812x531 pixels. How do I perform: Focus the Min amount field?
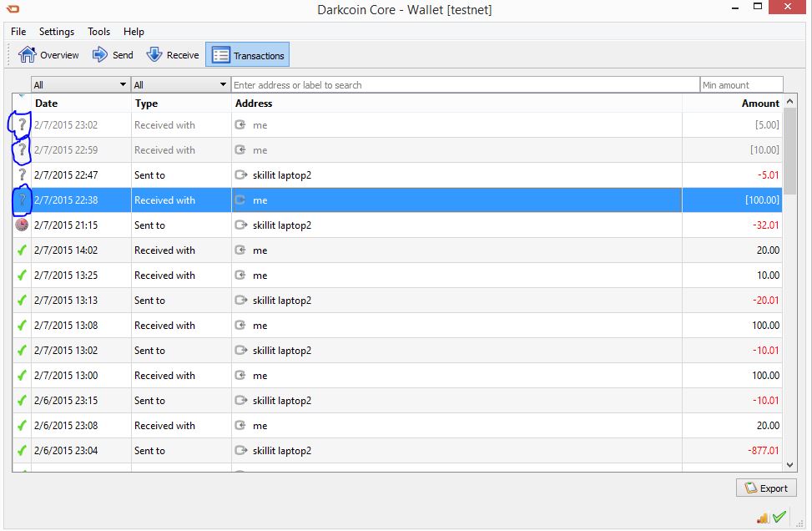tap(742, 84)
